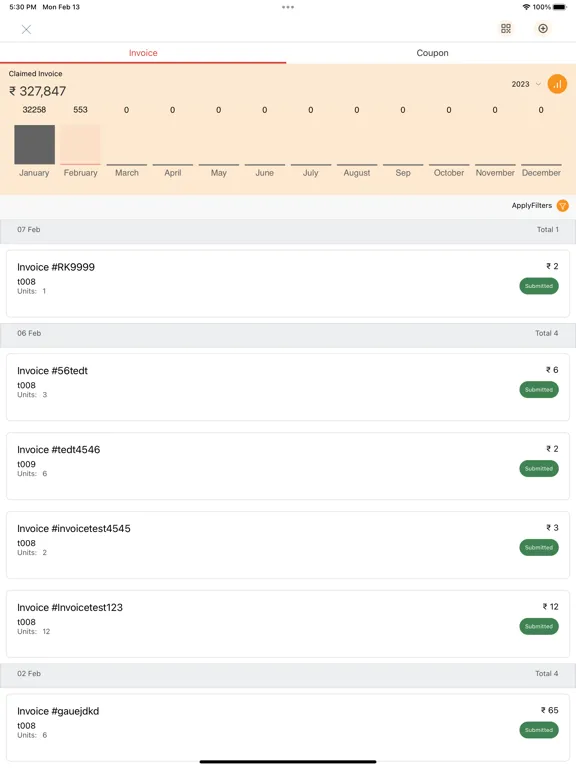Click the ₹ 327,847 claimed total
This screenshot has height=768, width=576.
click(38, 91)
